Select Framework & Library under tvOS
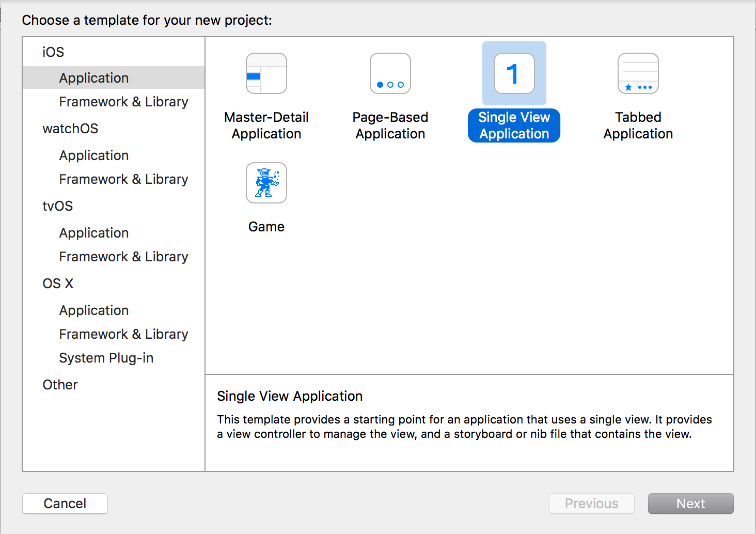The image size is (756, 534). click(123, 257)
